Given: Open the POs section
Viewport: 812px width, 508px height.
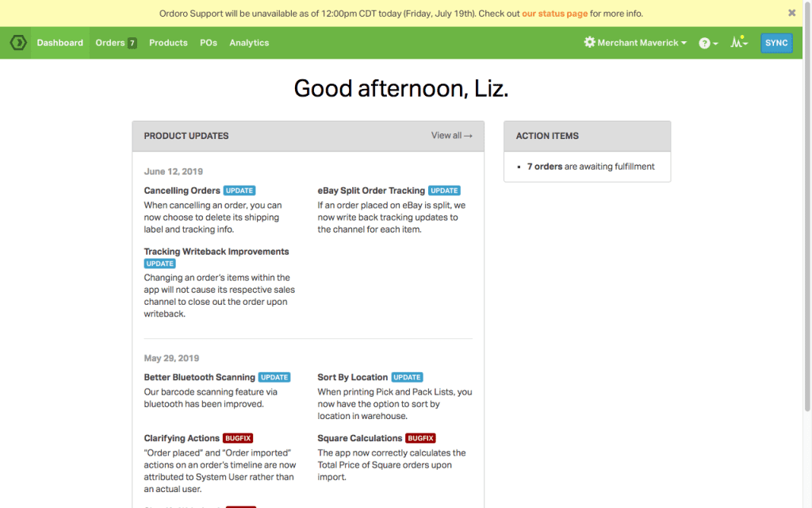Looking at the screenshot, I should click(x=209, y=43).
